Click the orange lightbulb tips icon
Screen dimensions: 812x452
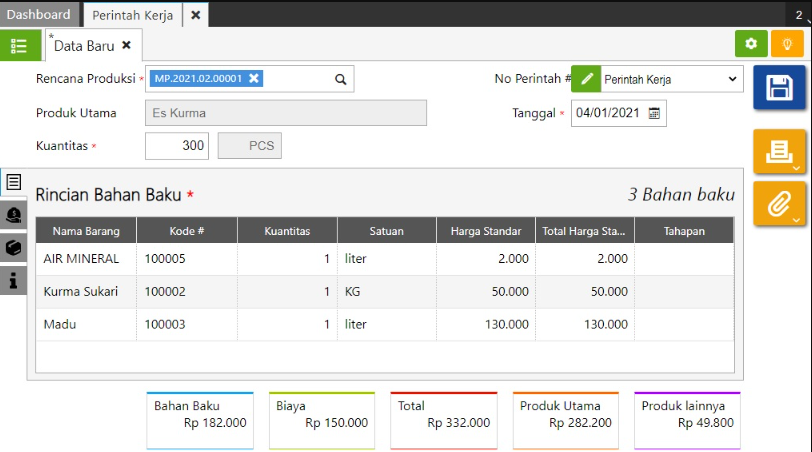(787, 44)
